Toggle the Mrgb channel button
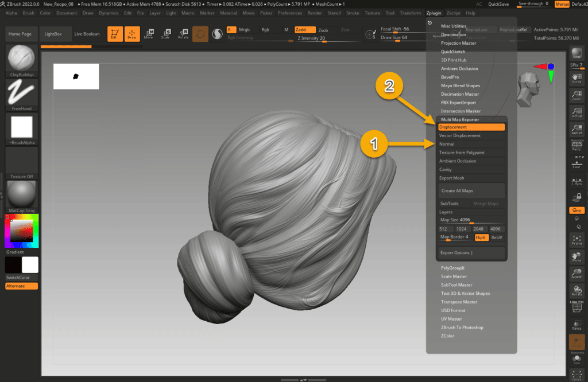 244,30
